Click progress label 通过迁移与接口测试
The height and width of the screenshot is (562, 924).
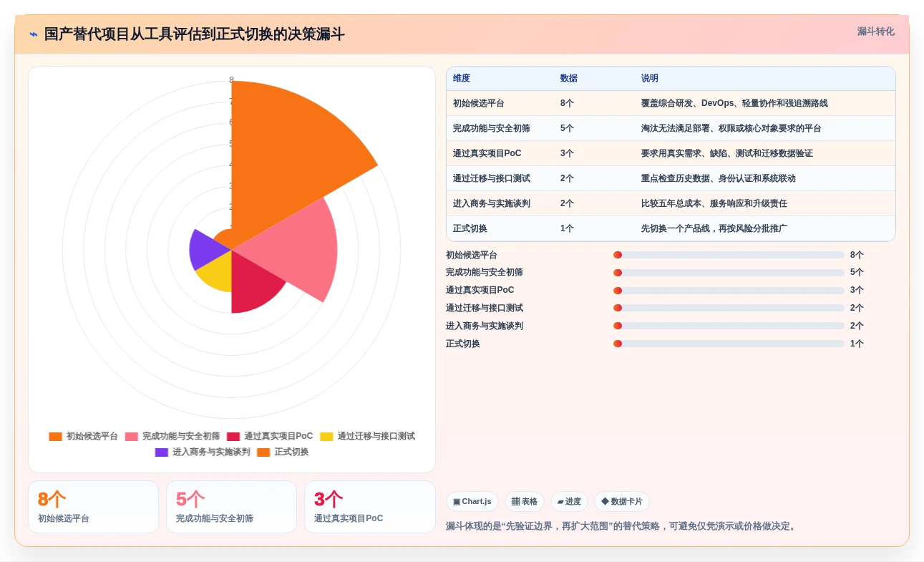pyautogui.click(x=485, y=308)
